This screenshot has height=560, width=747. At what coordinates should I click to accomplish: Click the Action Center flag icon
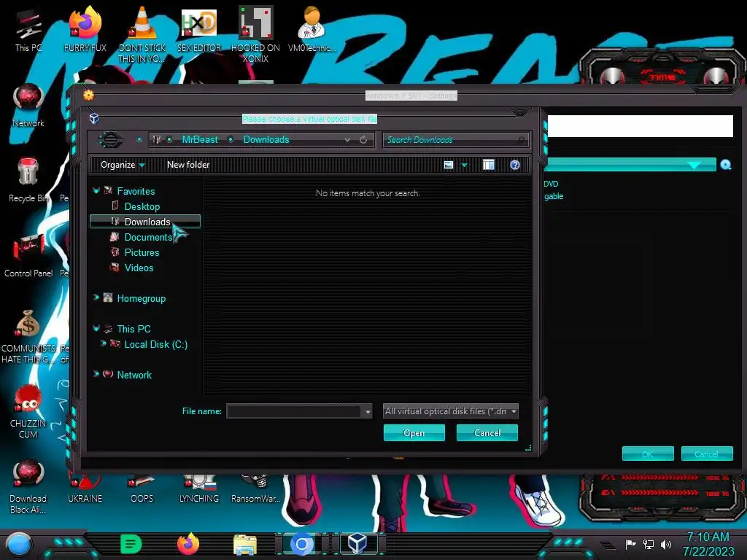pyautogui.click(x=630, y=544)
